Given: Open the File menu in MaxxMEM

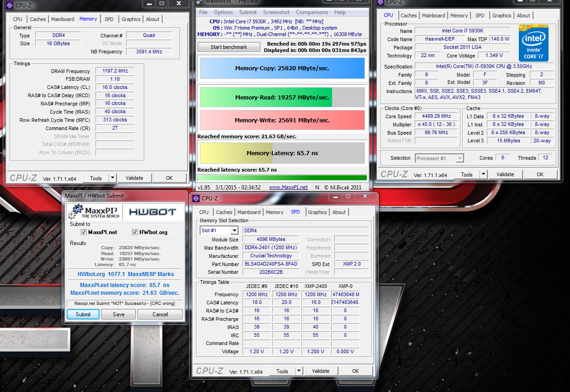Looking at the screenshot, I should 203,12.
